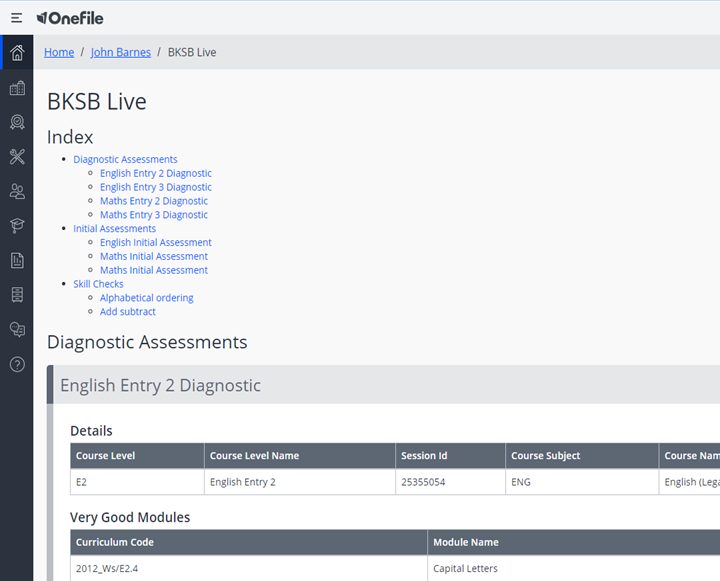Open the help question mark icon
The image size is (720, 581).
pyautogui.click(x=17, y=364)
